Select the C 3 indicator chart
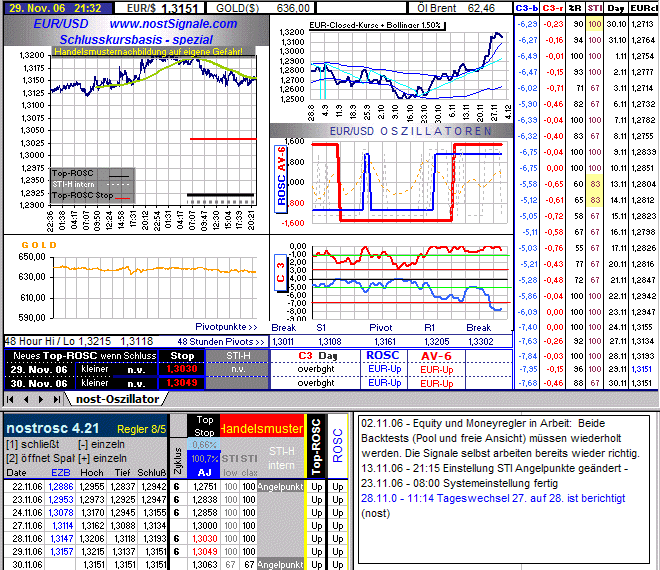The image size is (660, 570). [x=391, y=280]
